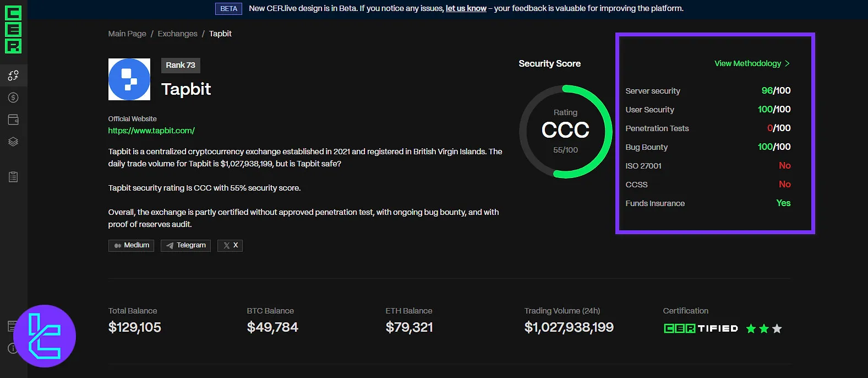Click the dollar coin sidebar icon
Viewport: 868px width, 378px height.
pos(13,98)
